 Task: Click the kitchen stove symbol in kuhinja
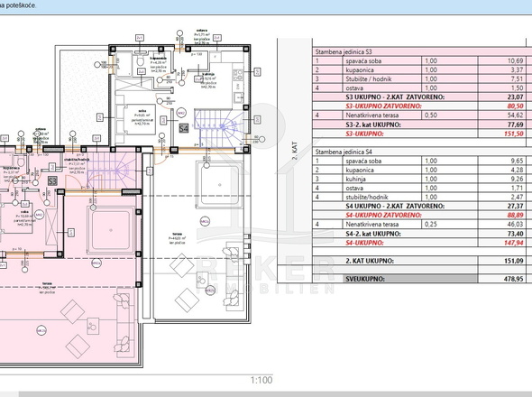pos(238,75)
